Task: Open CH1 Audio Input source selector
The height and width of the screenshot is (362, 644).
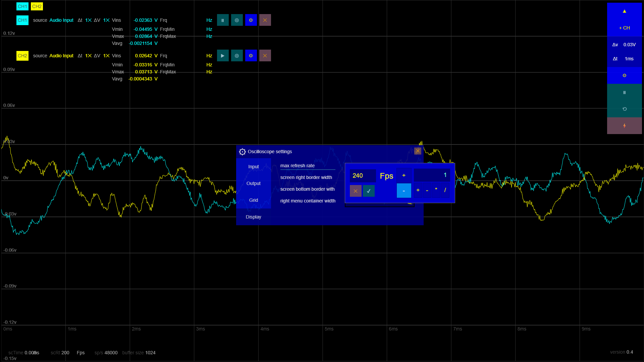Action: click(61, 20)
